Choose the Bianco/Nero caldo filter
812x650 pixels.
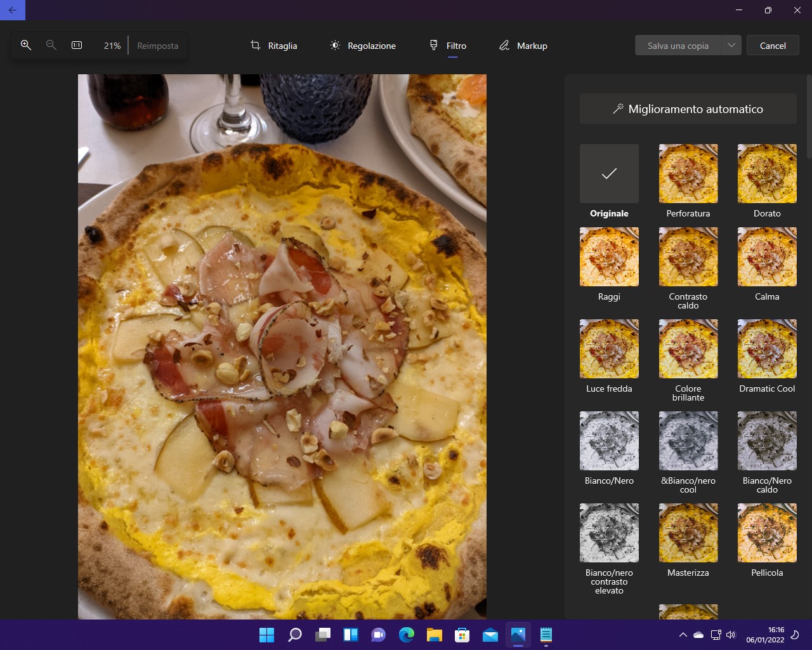click(767, 441)
